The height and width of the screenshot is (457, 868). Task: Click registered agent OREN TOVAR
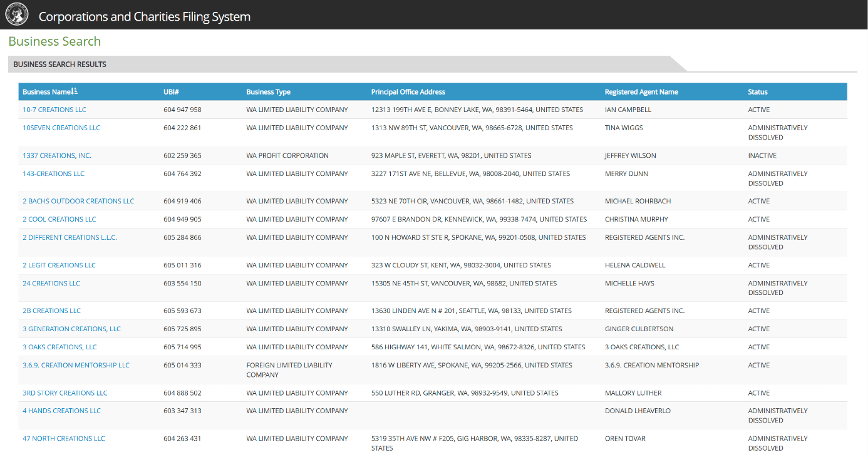pyautogui.click(x=626, y=438)
